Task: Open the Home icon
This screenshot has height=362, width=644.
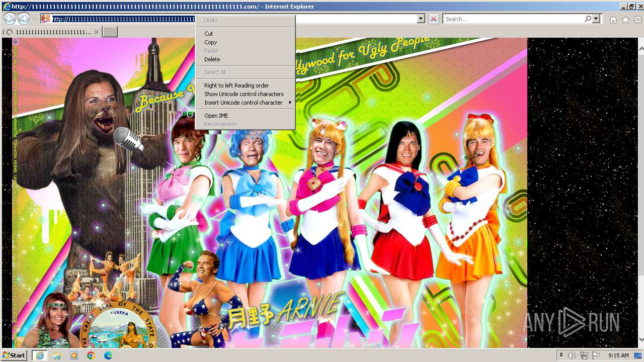Action: [613, 20]
